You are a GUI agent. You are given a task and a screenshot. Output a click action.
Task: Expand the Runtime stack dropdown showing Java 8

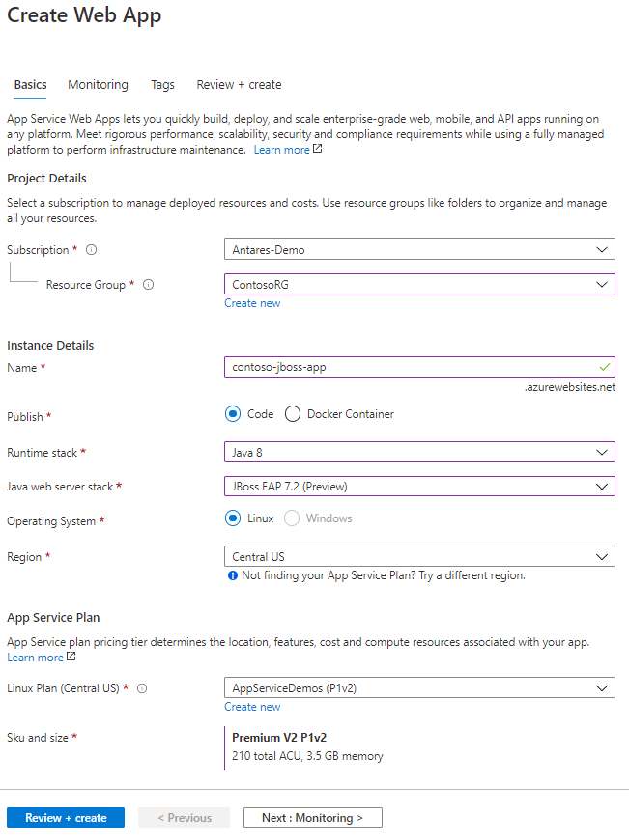click(419, 451)
